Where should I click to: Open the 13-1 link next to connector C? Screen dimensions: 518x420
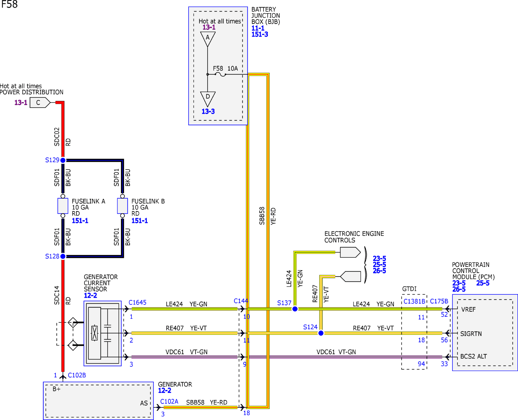click(21, 102)
